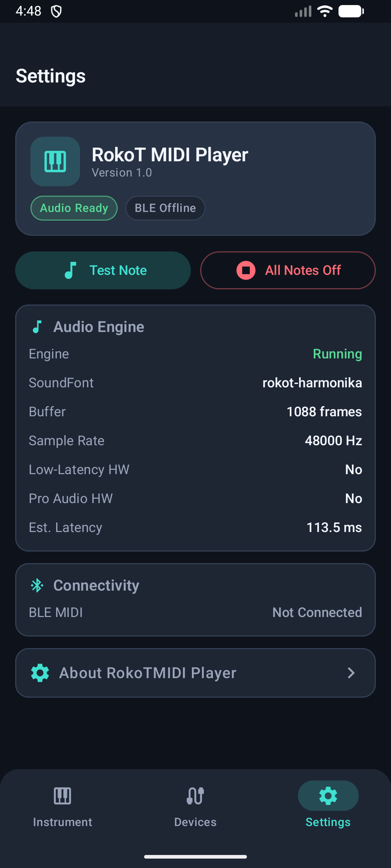This screenshot has width=391, height=868.
Task: Tap the rokot-harmonika SoundFont value
Action: tap(312, 383)
